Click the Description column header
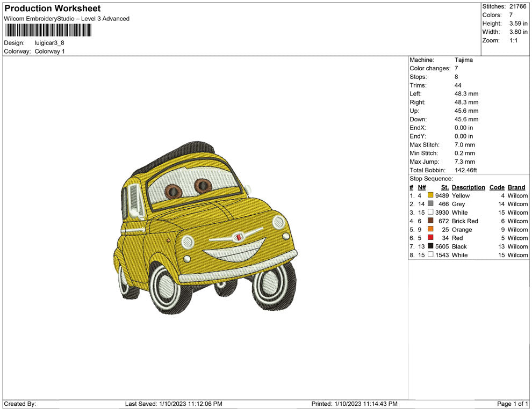 468,187
